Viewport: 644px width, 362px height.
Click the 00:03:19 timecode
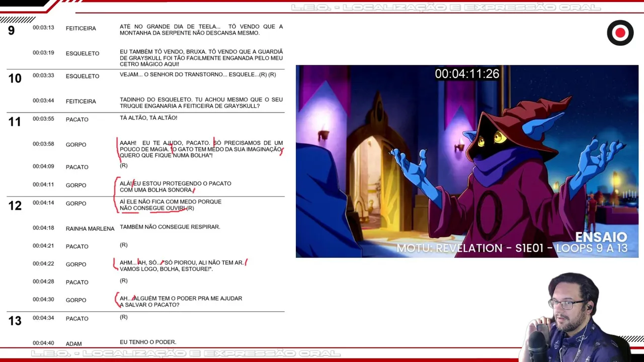coord(43,53)
